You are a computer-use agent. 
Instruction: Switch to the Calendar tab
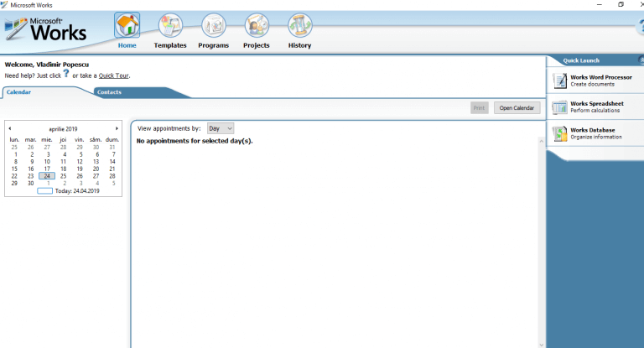[19, 92]
